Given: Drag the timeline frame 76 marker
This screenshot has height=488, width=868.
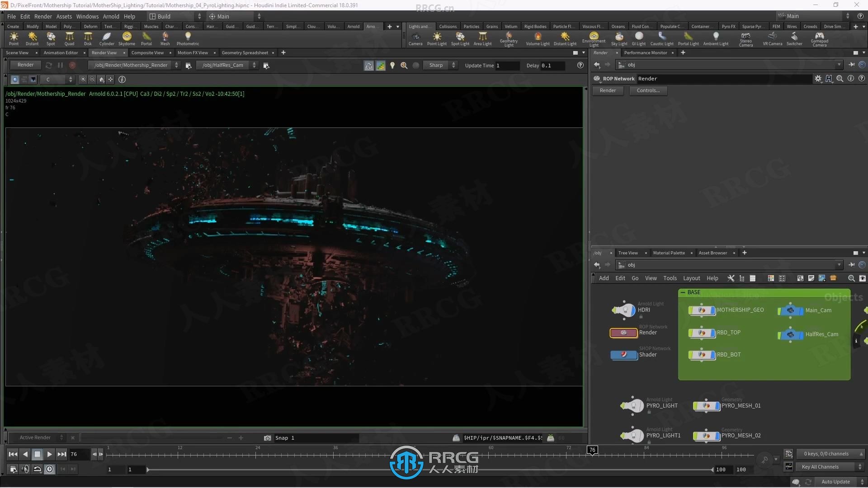Looking at the screenshot, I should pyautogui.click(x=592, y=450).
